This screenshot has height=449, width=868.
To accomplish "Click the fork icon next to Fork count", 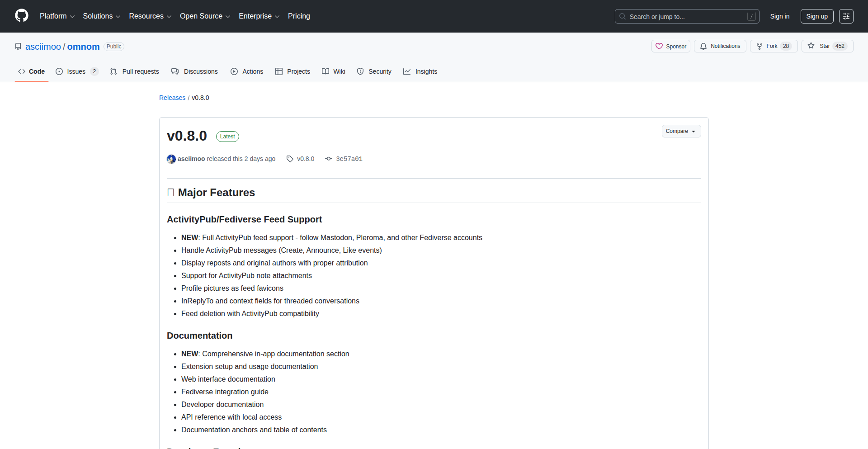I will [x=759, y=46].
